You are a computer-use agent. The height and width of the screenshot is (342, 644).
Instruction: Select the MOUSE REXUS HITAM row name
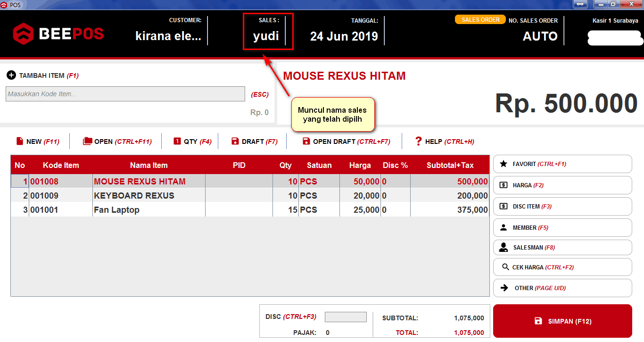tap(140, 182)
